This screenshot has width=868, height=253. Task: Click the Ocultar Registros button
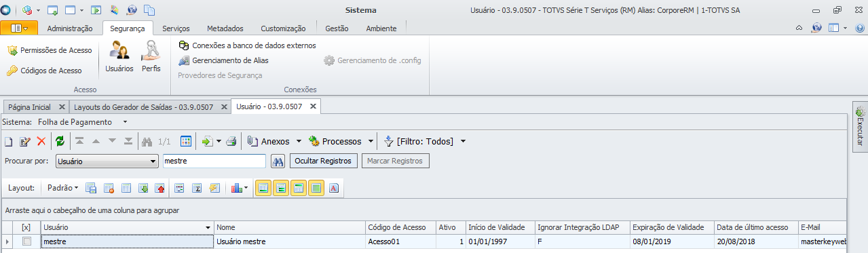pos(324,161)
